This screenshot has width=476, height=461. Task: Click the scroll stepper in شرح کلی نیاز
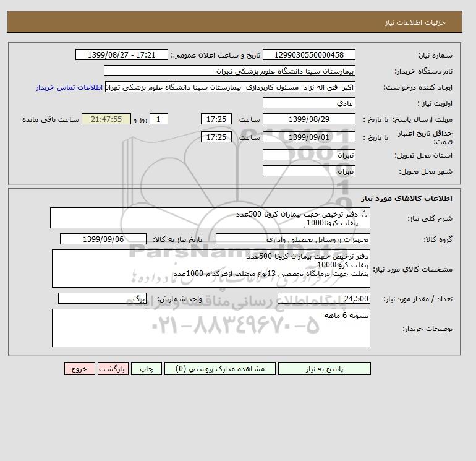(x=365, y=214)
